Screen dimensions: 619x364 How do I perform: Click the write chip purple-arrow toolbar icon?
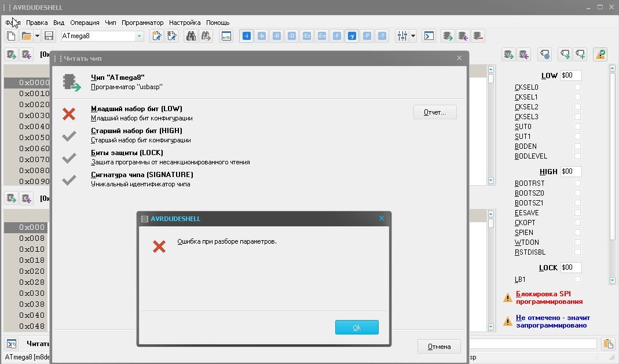[463, 36]
